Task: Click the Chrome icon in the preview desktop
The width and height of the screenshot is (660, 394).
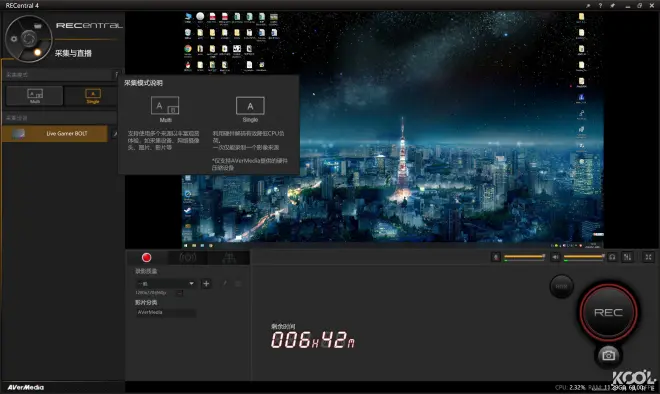Action: tap(188, 49)
